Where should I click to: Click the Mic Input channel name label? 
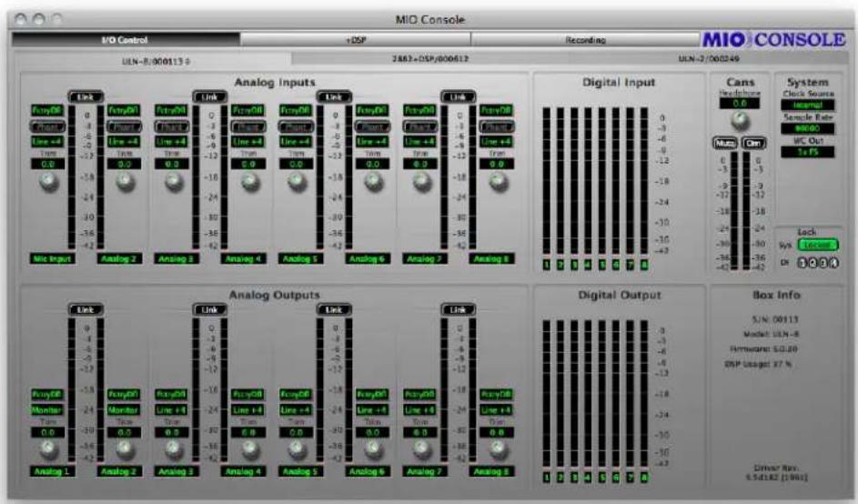pyautogui.click(x=53, y=259)
